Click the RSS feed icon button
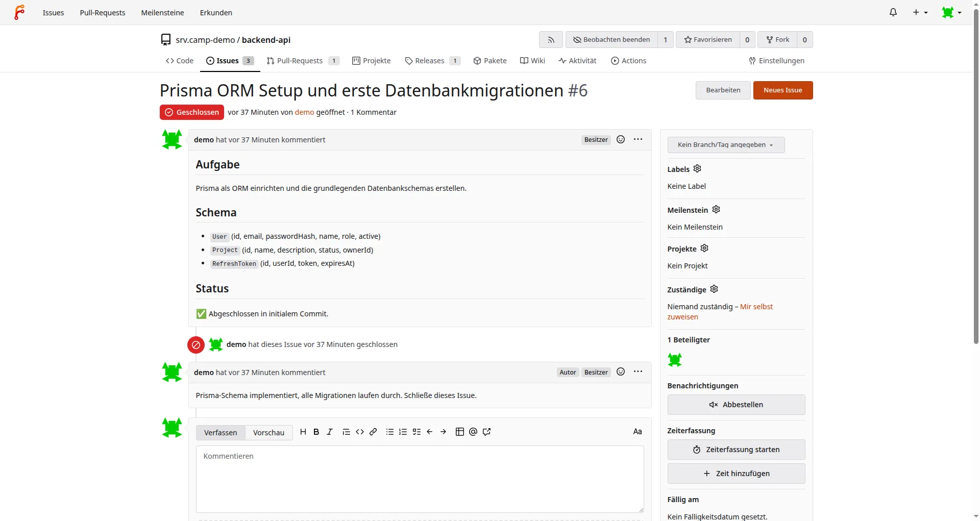 [x=551, y=40]
